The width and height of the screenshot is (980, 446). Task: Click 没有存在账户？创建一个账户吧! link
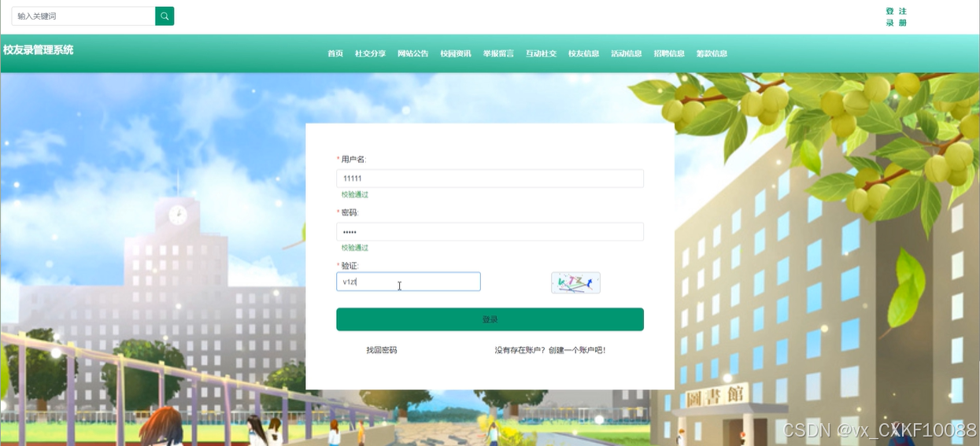pos(550,350)
